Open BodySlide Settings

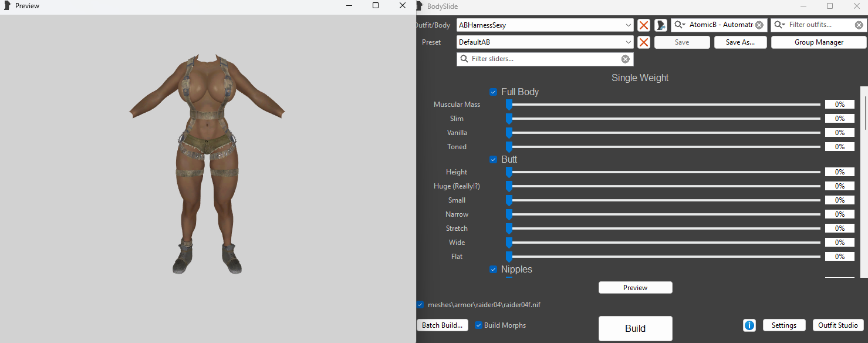783,325
